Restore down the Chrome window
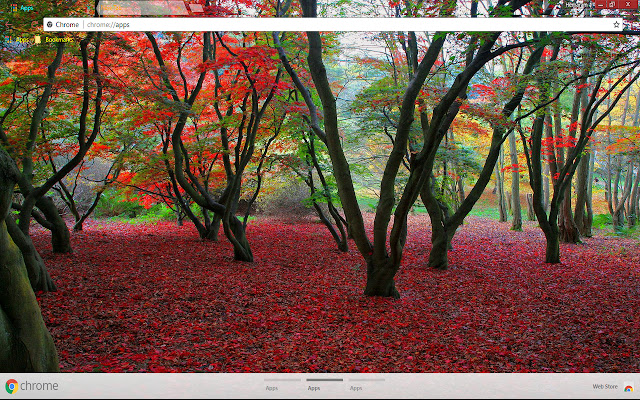The image size is (640, 400). coord(612,4)
